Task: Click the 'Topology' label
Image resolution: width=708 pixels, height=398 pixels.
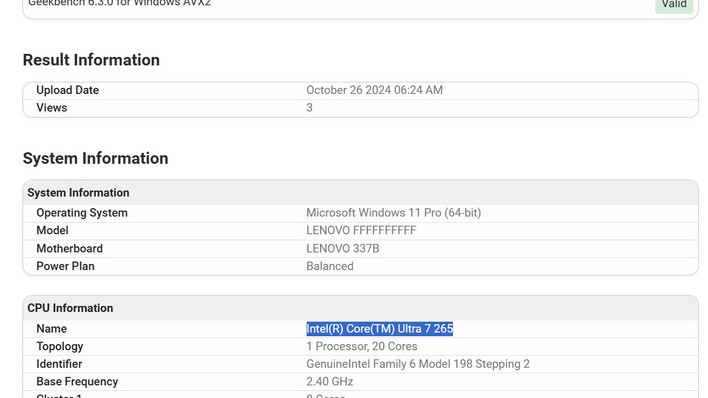Action: coord(60,346)
